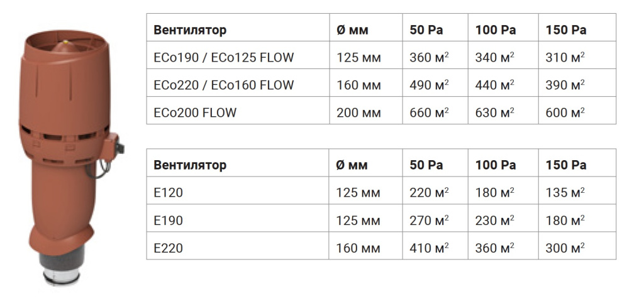Click the bottom table's 150 Pa header

click(x=565, y=165)
